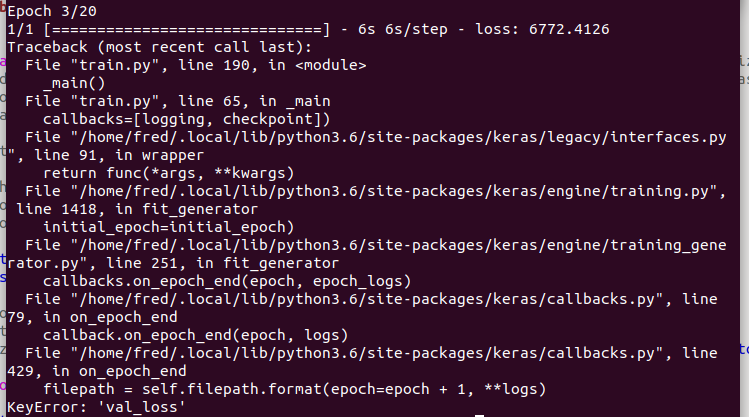749x417 pixels.
Task: Click the 'initial_epoch=initial_epoch)' line
Action: point(169,227)
